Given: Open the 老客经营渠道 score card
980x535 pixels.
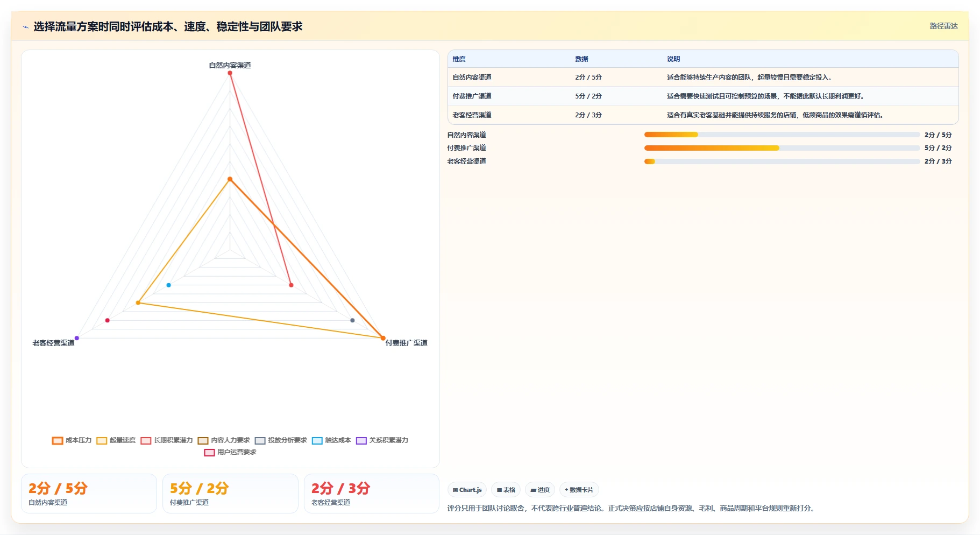Looking at the screenshot, I should click(x=372, y=494).
